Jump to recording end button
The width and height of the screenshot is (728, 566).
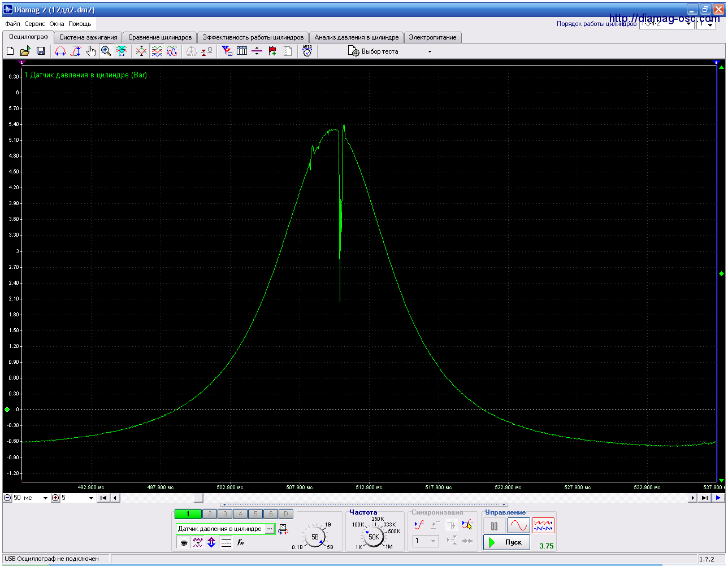pos(704,498)
